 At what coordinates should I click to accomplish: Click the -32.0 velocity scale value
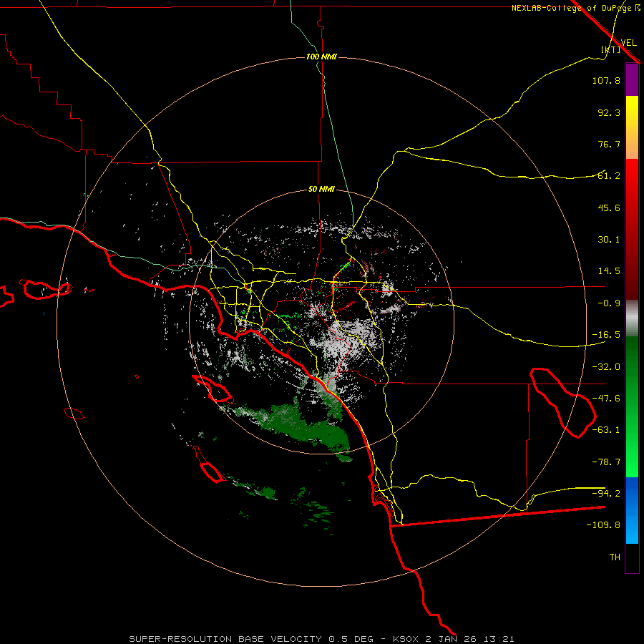[606, 367]
